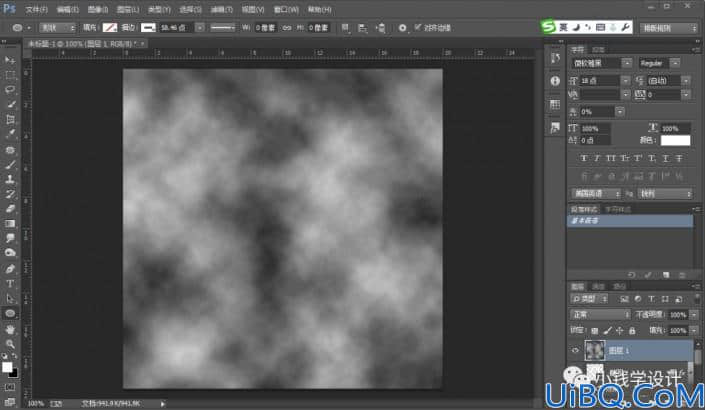
Task: Select the Quick Selection tool
Action: tap(10, 104)
